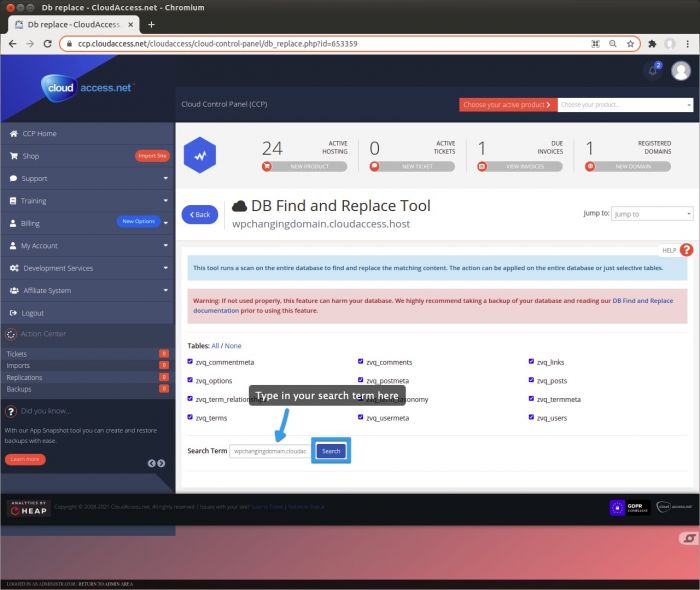Click the Did you know question icon
This screenshot has width=700, height=590.
point(11,411)
